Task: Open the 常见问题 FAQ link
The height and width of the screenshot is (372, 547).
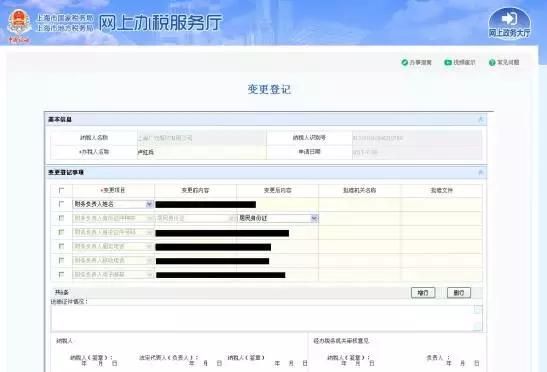Action: click(x=504, y=62)
